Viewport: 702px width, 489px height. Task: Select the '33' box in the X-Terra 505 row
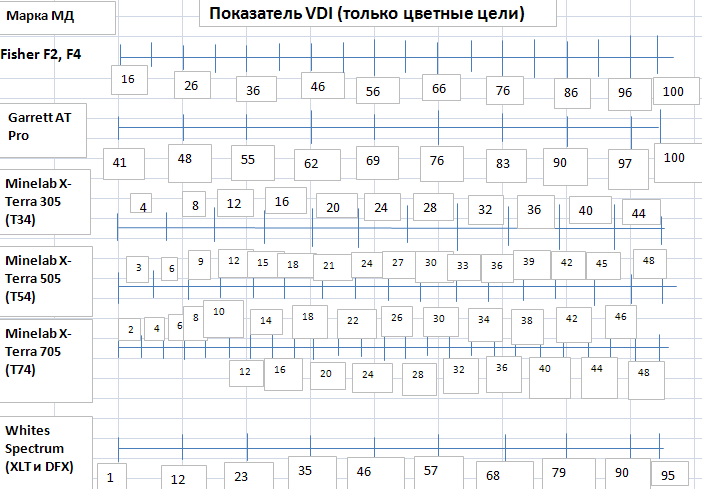[464, 268]
